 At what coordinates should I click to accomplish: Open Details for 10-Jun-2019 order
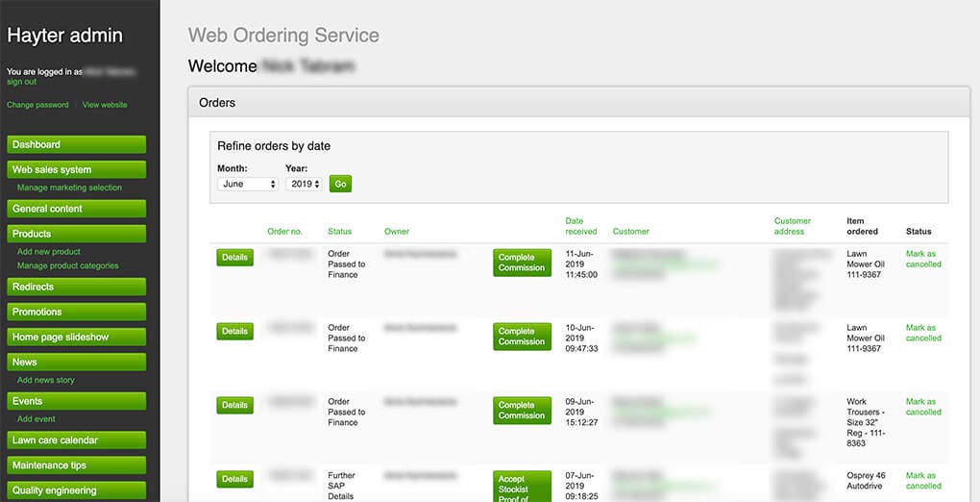[x=235, y=331]
